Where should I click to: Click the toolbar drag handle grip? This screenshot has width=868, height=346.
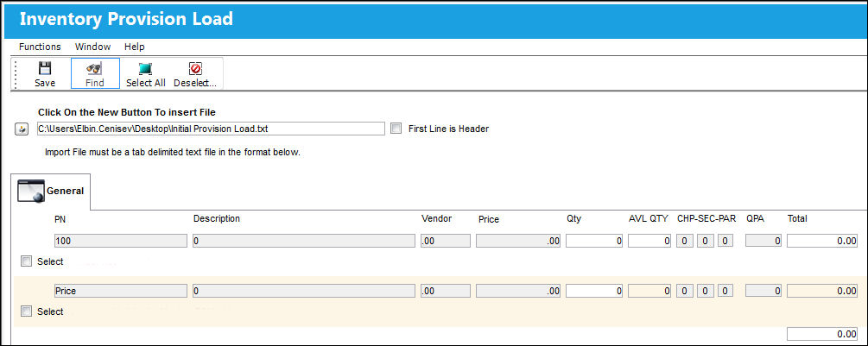pos(16,73)
